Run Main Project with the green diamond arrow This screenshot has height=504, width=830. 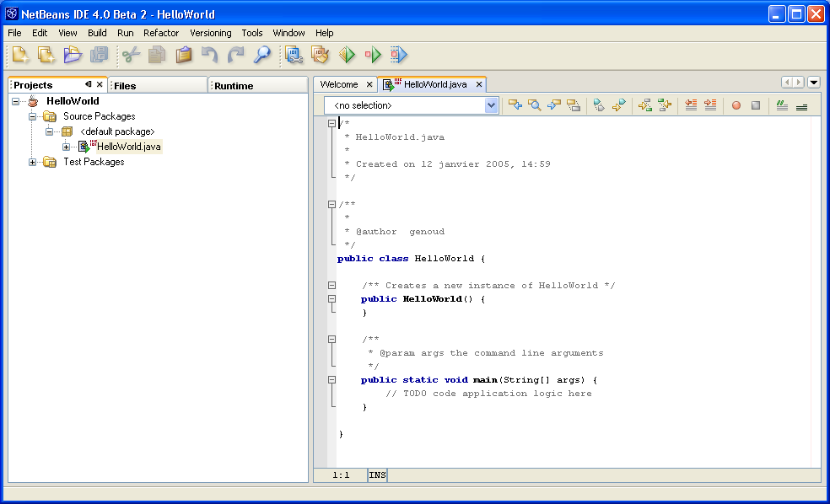point(347,55)
